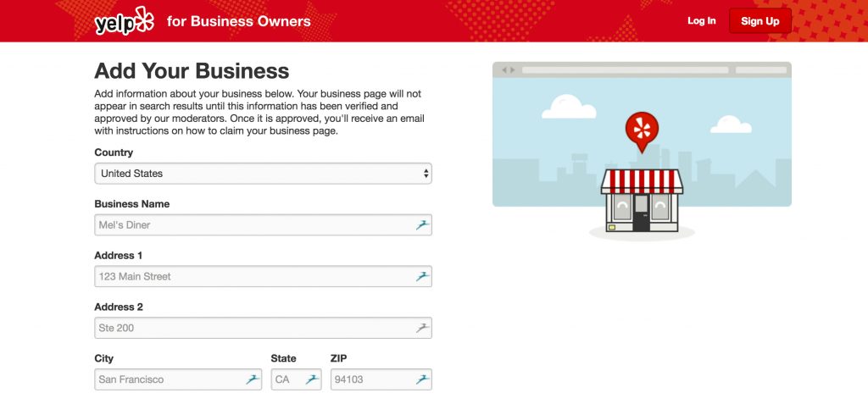The image size is (868, 404).
Task: Click the Log In link
Action: (x=701, y=21)
